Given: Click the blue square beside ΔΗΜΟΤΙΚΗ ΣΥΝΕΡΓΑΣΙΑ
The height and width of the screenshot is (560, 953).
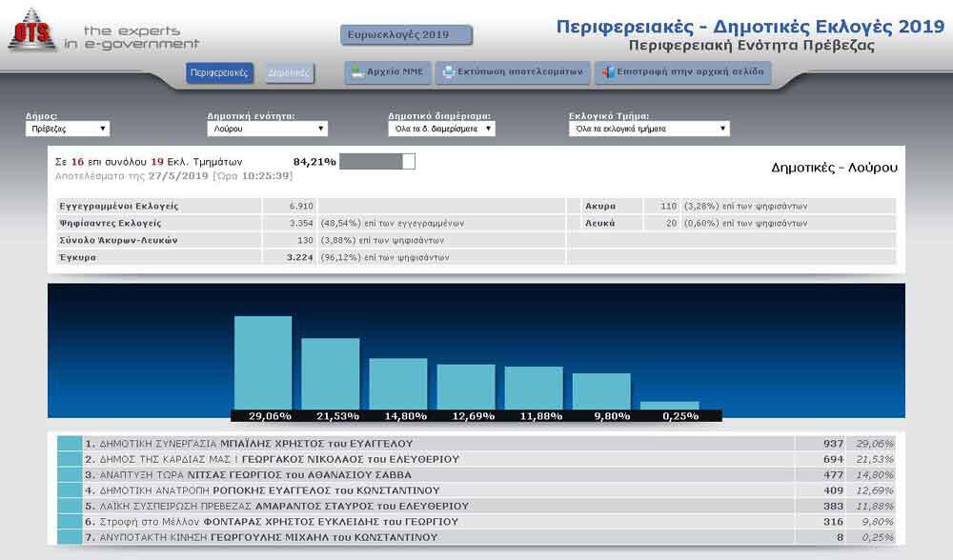Looking at the screenshot, I should (x=70, y=444).
